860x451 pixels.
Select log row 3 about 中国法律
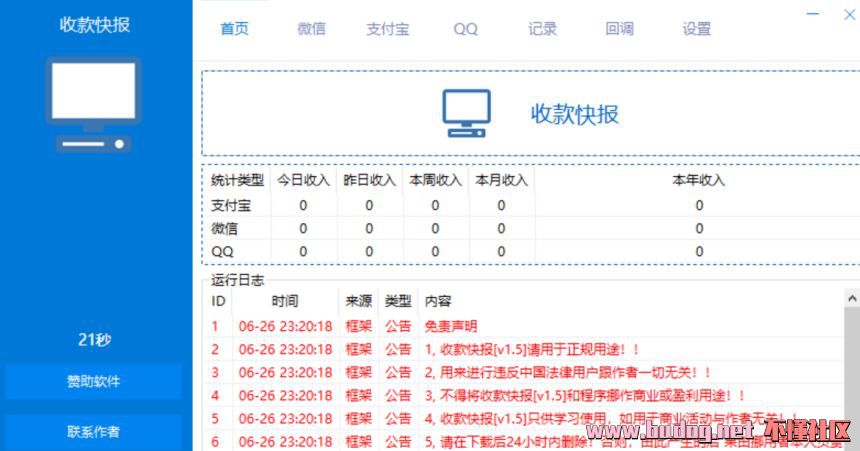[x=525, y=373]
